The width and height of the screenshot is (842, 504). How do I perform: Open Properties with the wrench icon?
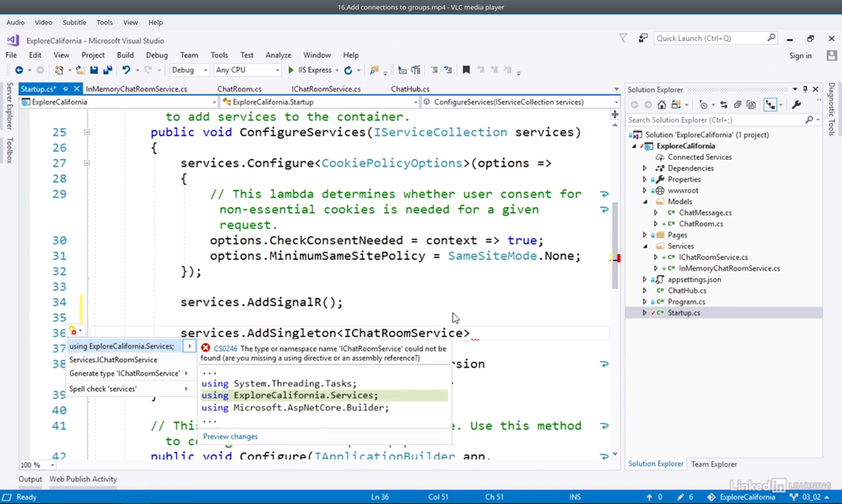pos(797,104)
